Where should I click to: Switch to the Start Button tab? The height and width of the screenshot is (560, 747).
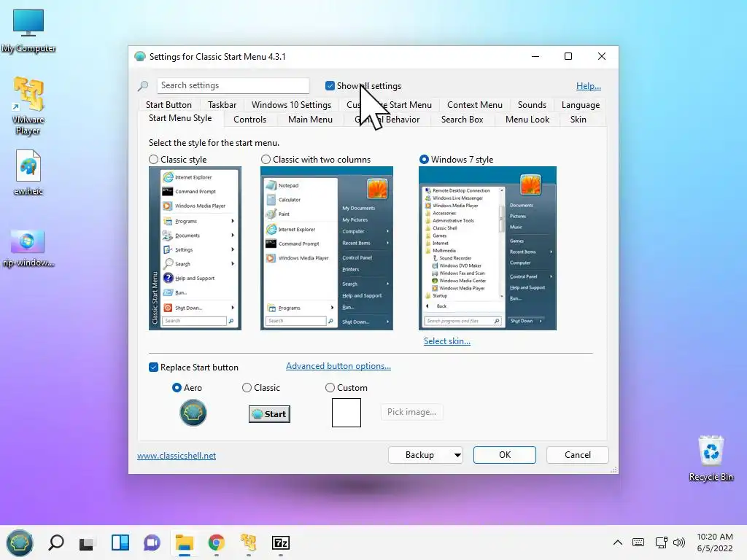point(169,105)
